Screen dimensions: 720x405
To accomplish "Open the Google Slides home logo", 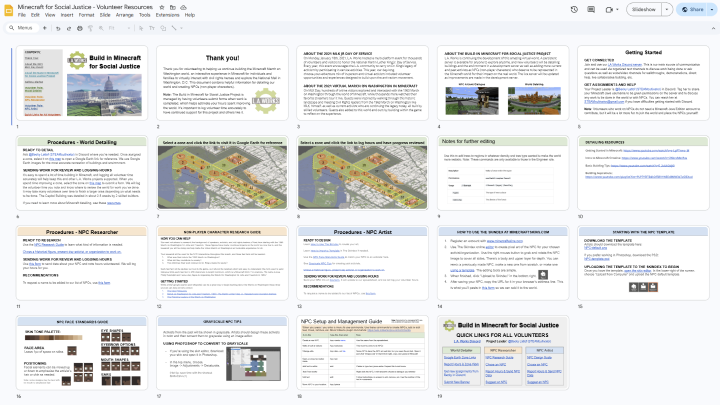I will (8, 10).
